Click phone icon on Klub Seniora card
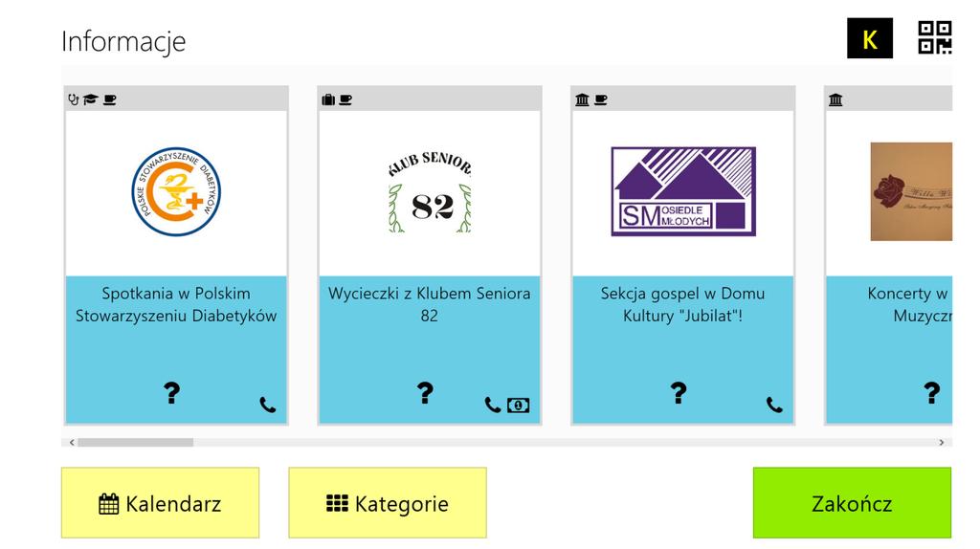 pos(493,405)
